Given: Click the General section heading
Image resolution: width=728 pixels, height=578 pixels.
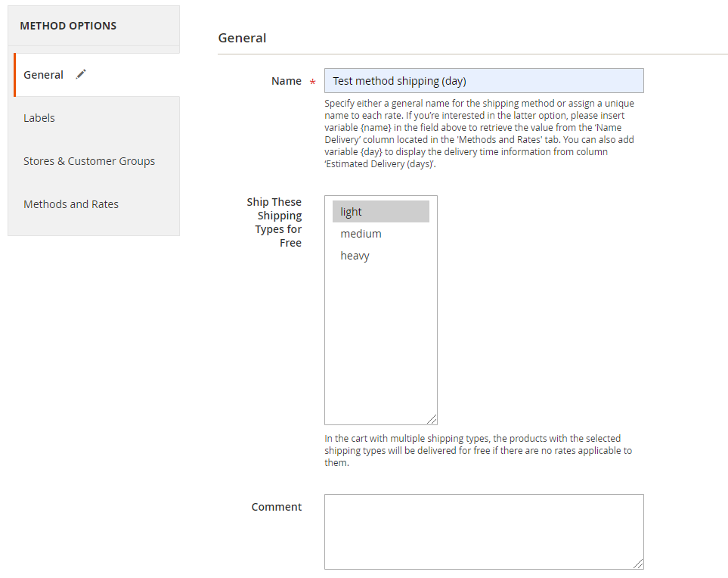Looking at the screenshot, I should point(243,38).
